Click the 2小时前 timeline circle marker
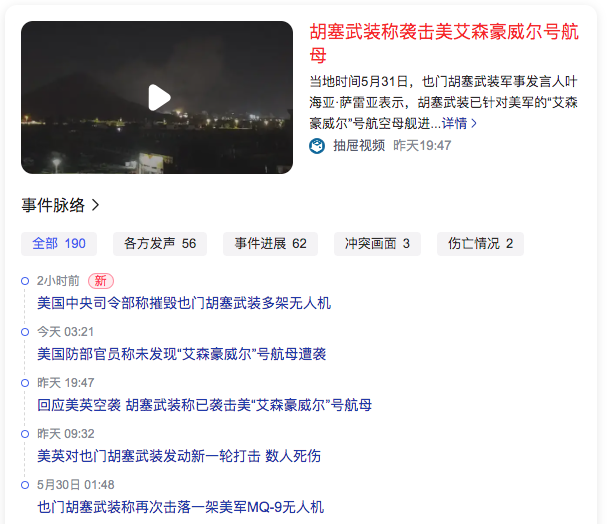 point(25,281)
